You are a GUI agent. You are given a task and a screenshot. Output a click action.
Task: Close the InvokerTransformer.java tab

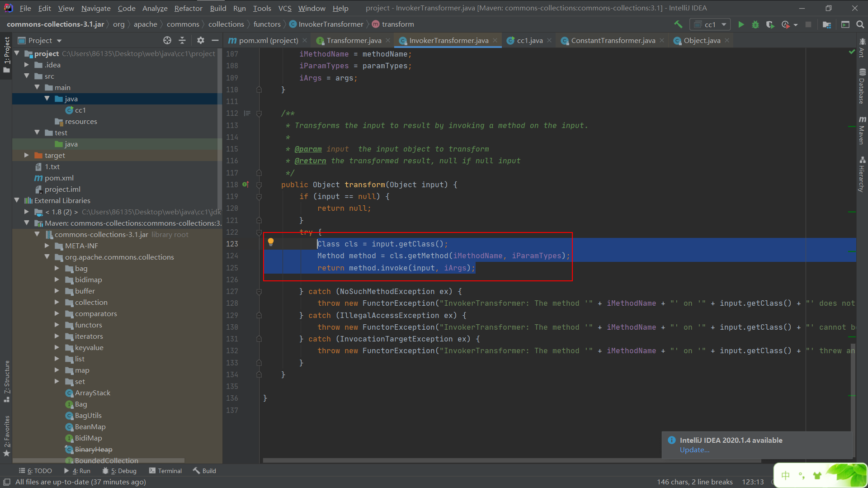pyautogui.click(x=495, y=40)
